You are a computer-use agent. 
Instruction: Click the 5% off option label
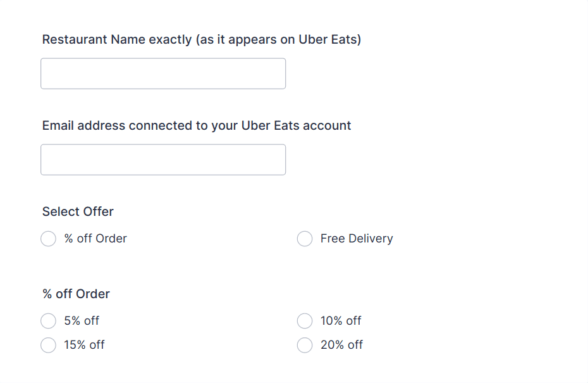coord(81,321)
